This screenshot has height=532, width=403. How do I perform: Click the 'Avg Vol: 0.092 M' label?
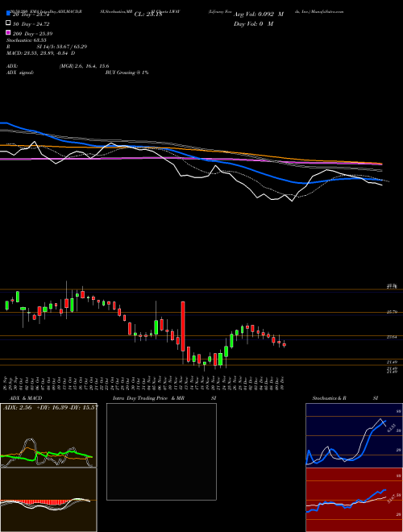pos(258,15)
